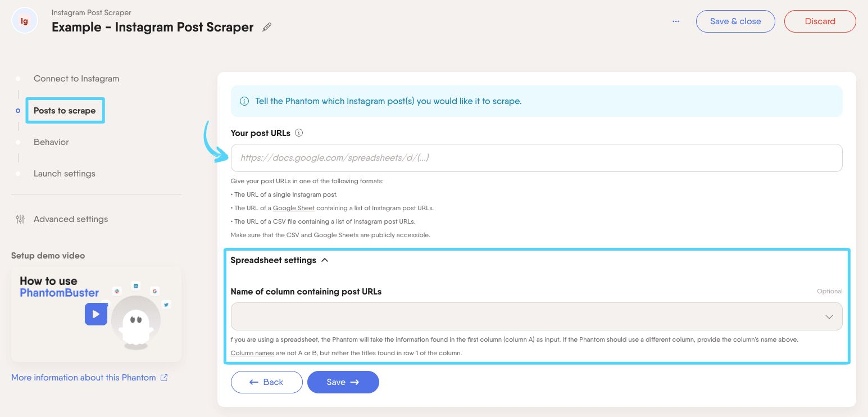The width and height of the screenshot is (868, 417).
Task: Click the Discard button
Action: (x=820, y=21)
